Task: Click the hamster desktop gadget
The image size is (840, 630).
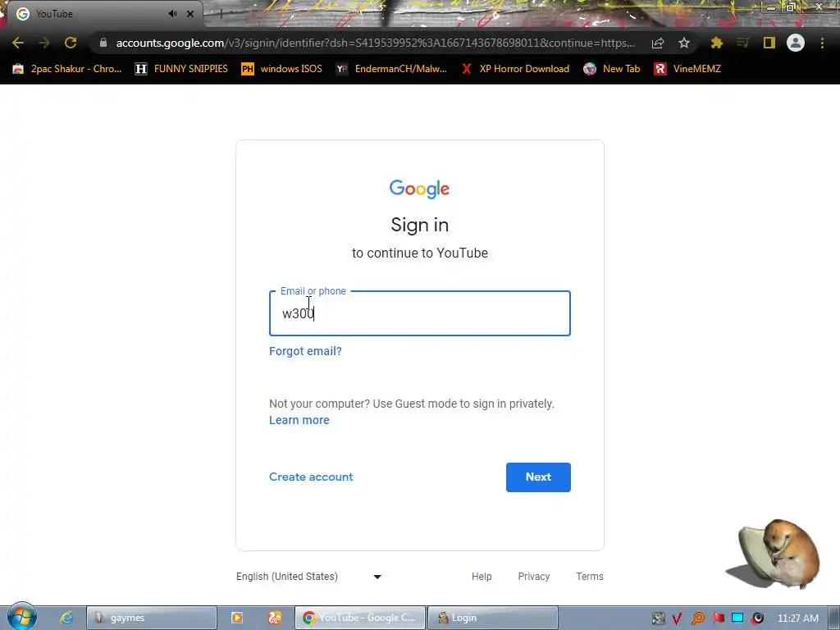Action: (774, 554)
